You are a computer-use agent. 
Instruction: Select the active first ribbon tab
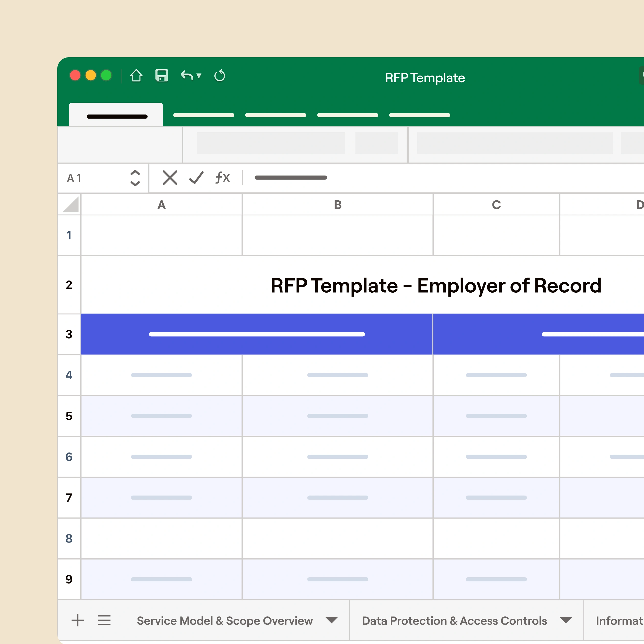(116, 115)
